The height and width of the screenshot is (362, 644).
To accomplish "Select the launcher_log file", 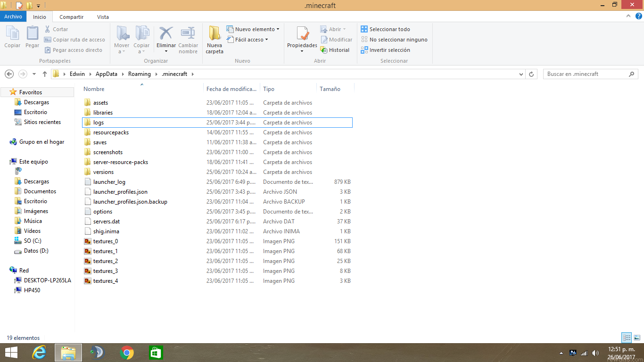I will [x=217, y=181].
